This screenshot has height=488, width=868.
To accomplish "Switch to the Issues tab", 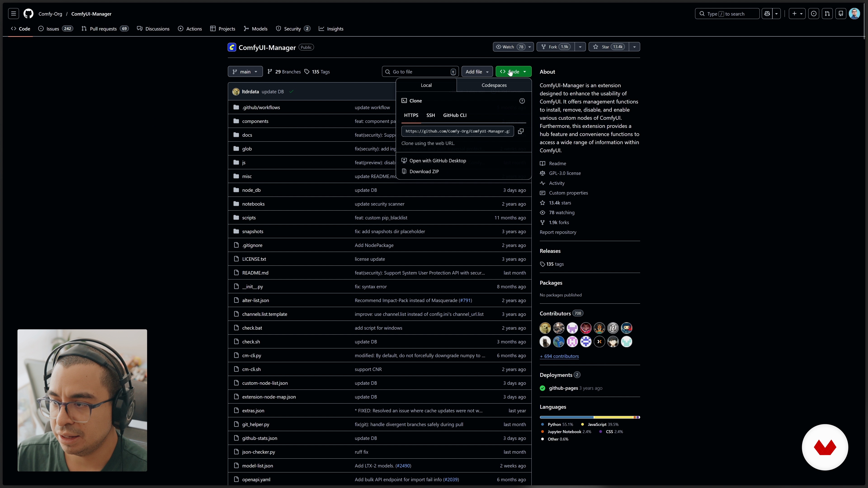I will pos(56,29).
